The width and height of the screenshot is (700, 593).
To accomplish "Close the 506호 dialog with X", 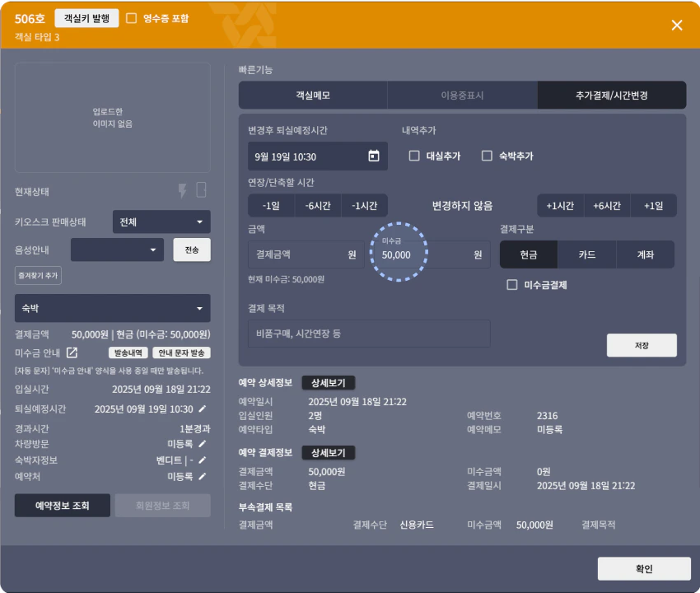I will tap(677, 25).
